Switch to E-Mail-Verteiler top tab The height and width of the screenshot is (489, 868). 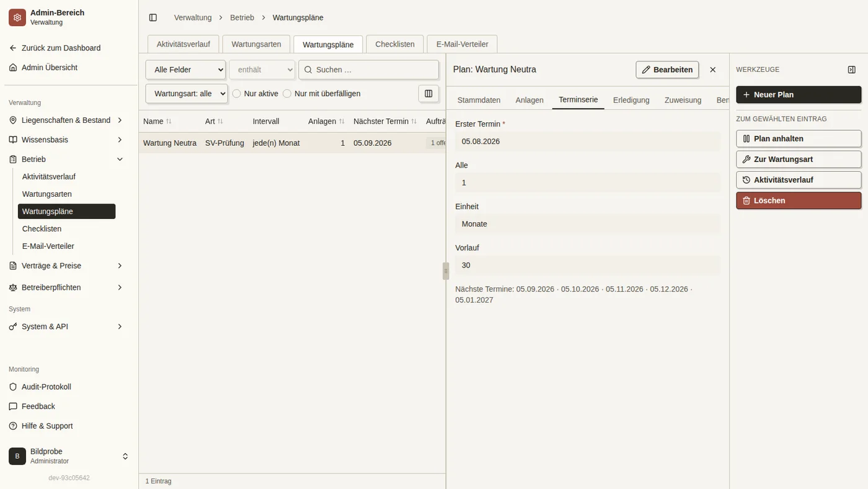click(462, 44)
